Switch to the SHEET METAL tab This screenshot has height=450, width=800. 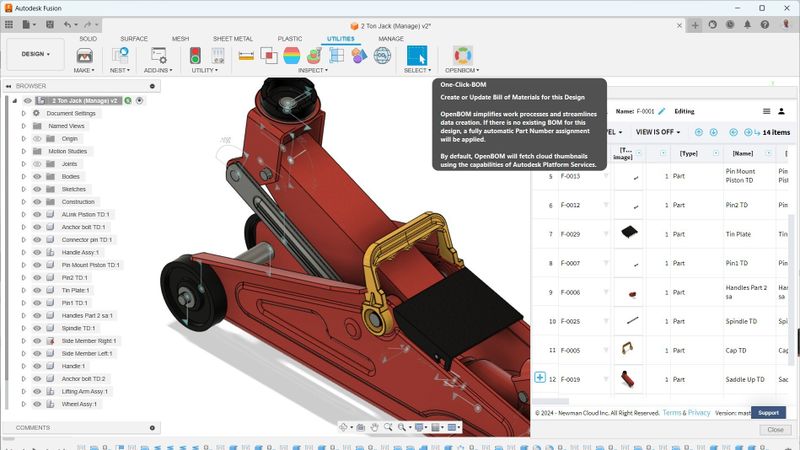pos(233,39)
